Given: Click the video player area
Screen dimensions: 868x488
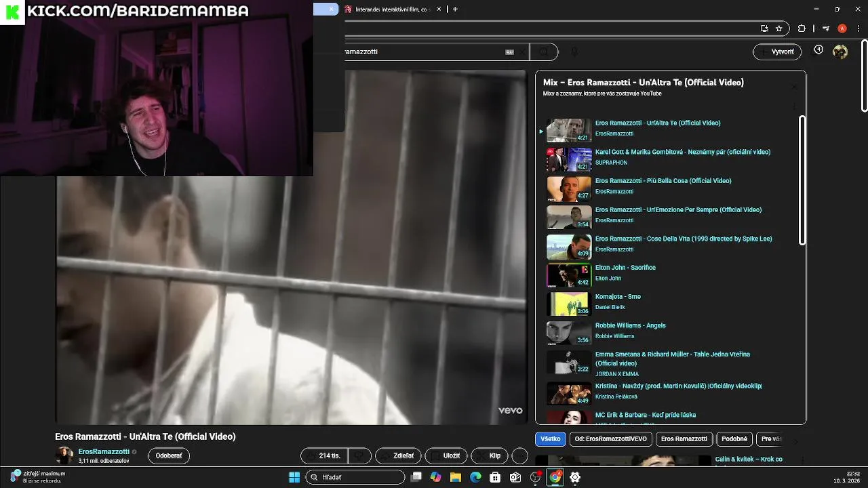Looking at the screenshot, I should (x=291, y=247).
